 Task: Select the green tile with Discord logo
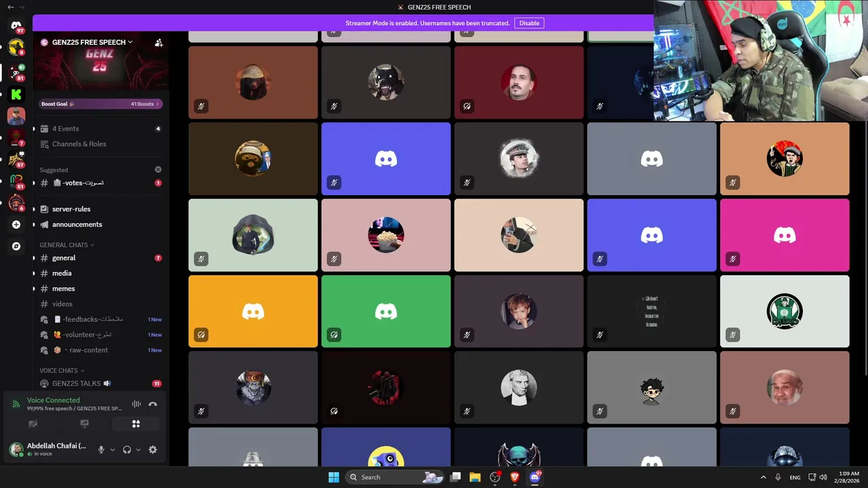[x=386, y=311]
